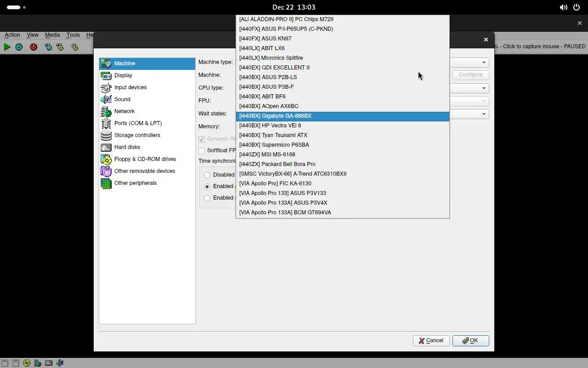This screenshot has height=368, width=588.
Task: Select the Micronics Spitfire entry
Action: click(342, 58)
